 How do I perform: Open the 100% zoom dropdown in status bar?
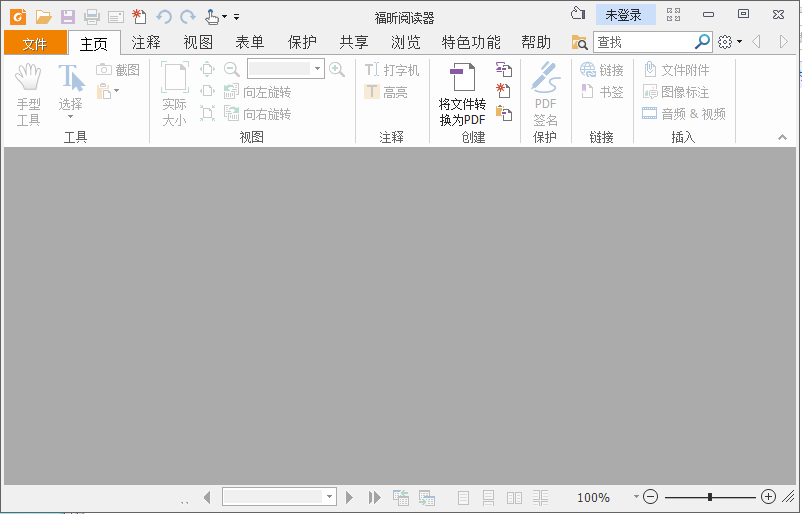(636, 497)
